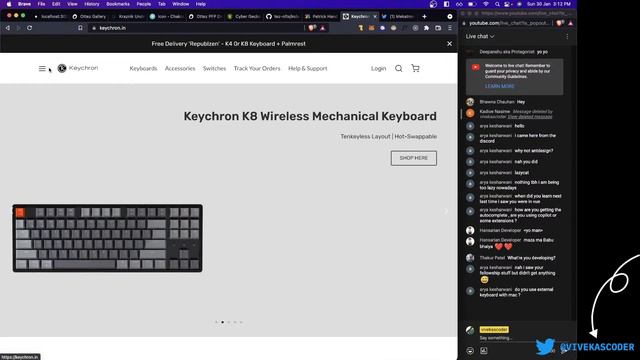Screen dimensions: 640x360
Task: Click the Super Chat icon in chat
Action: [x=484, y=351]
